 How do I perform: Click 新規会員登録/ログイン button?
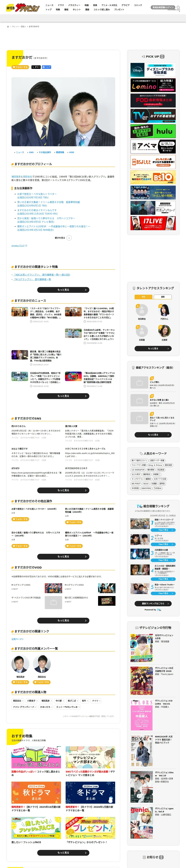pyautogui.click(x=163, y=7)
